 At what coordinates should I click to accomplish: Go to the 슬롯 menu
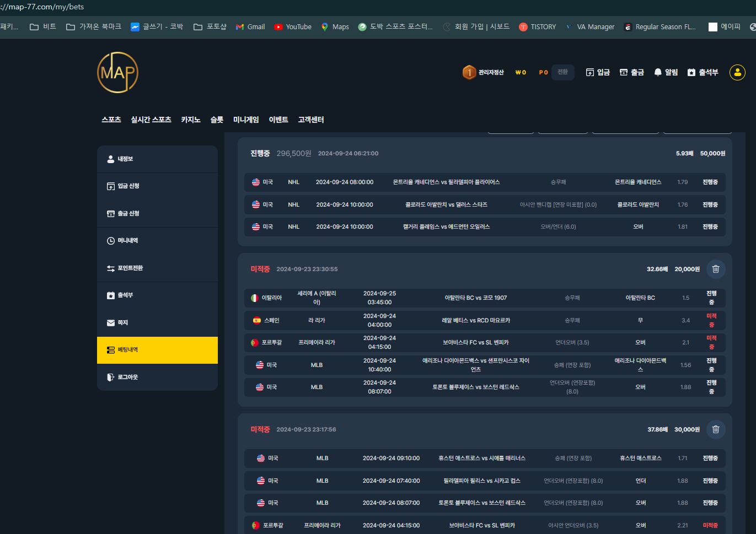click(x=217, y=120)
